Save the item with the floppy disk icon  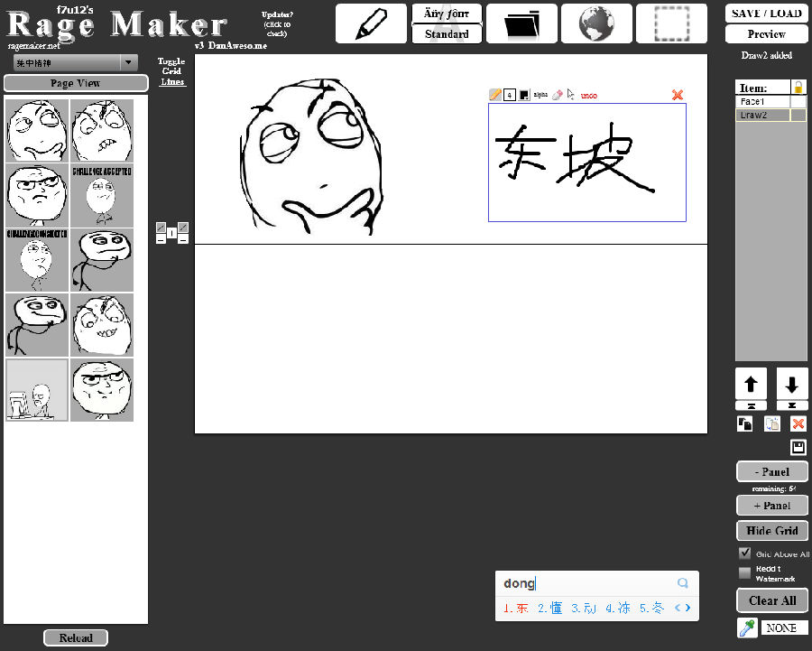[x=798, y=446]
